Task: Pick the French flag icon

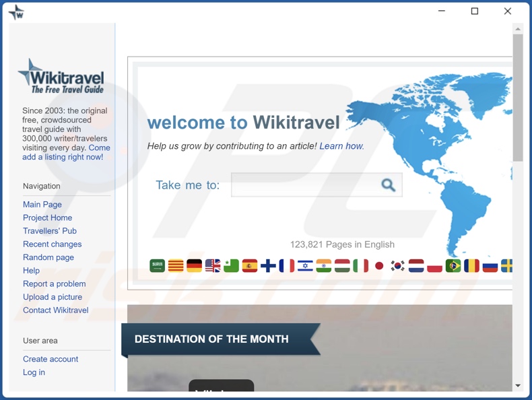Action: point(287,265)
